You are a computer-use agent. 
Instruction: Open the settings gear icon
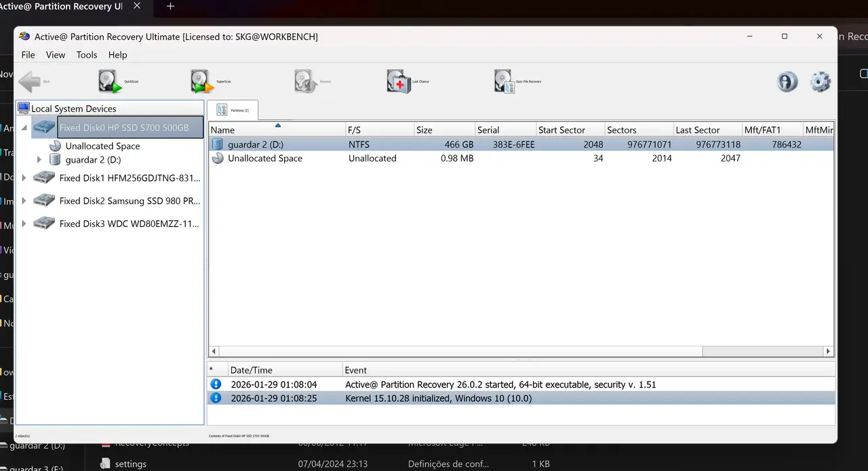[821, 82]
